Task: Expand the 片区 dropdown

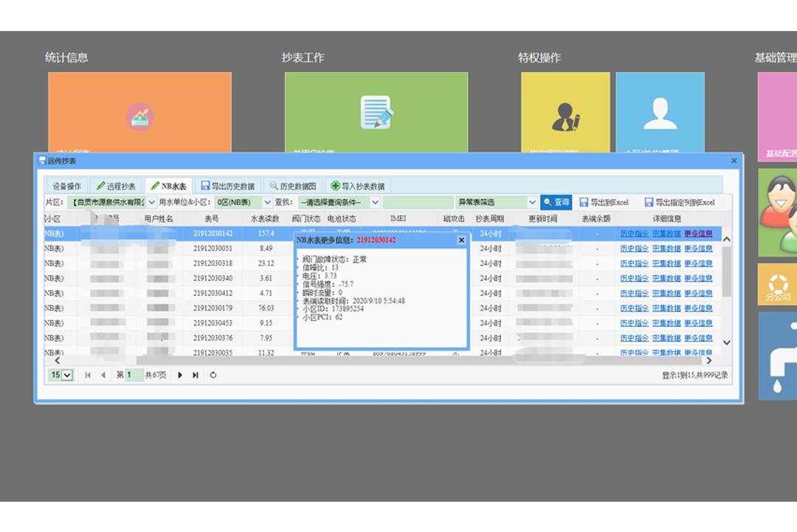Action: pyautogui.click(x=152, y=202)
